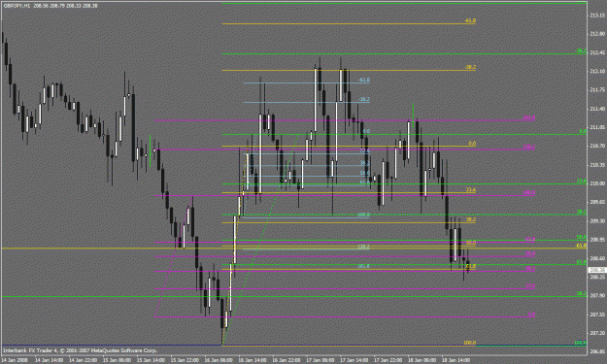Select the yellow -38.2 Fibonacci level label
The image size is (607, 364).
pyautogui.click(x=470, y=67)
